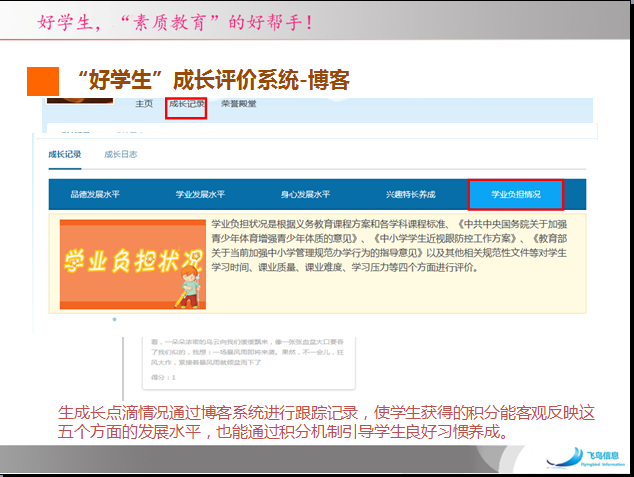Select the 兴趣特长养成 tab
634x477 pixels.
click(411, 194)
